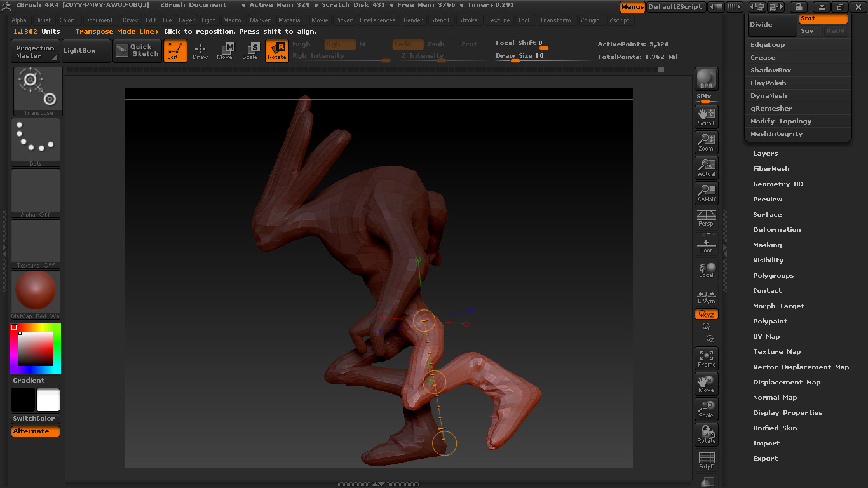Expand the Polygroups subpalette
This screenshot has height=488, width=868.
[773, 276]
